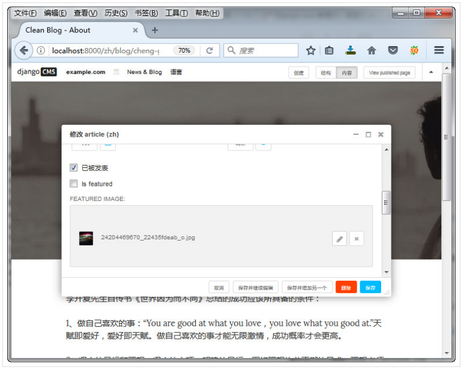Close the article edit dialog
Image resolution: width=464 pixels, height=370 pixels.
coord(381,134)
